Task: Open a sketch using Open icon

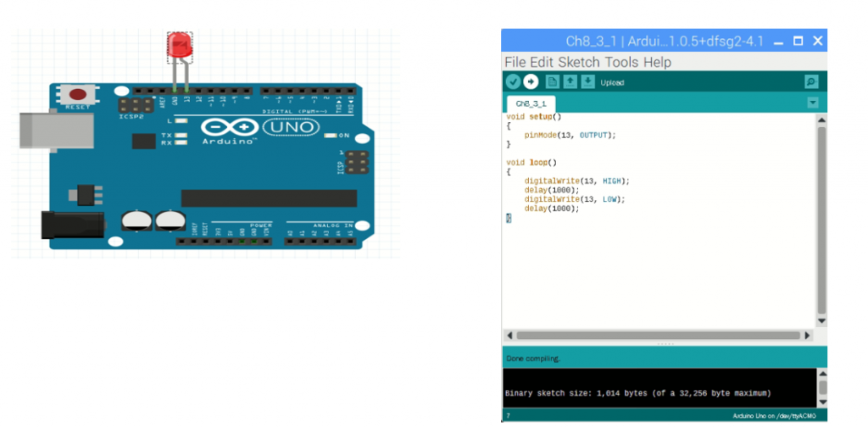Action: pos(570,82)
